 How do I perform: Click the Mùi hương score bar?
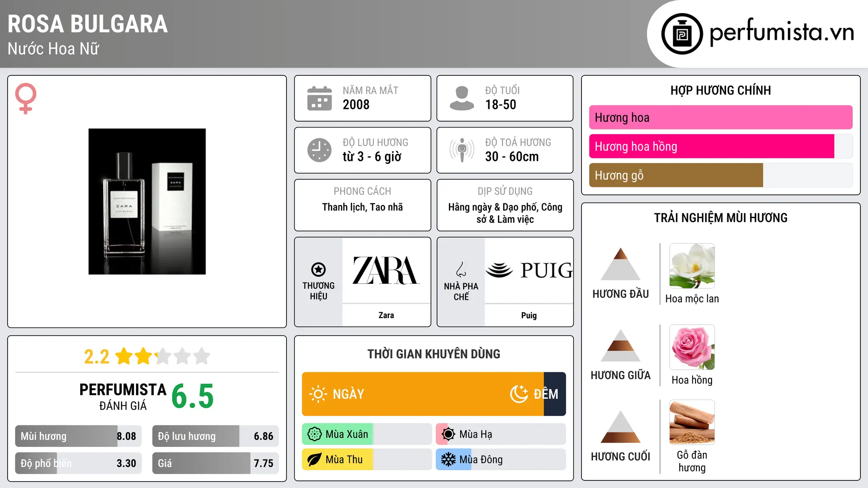coord(78,436)
